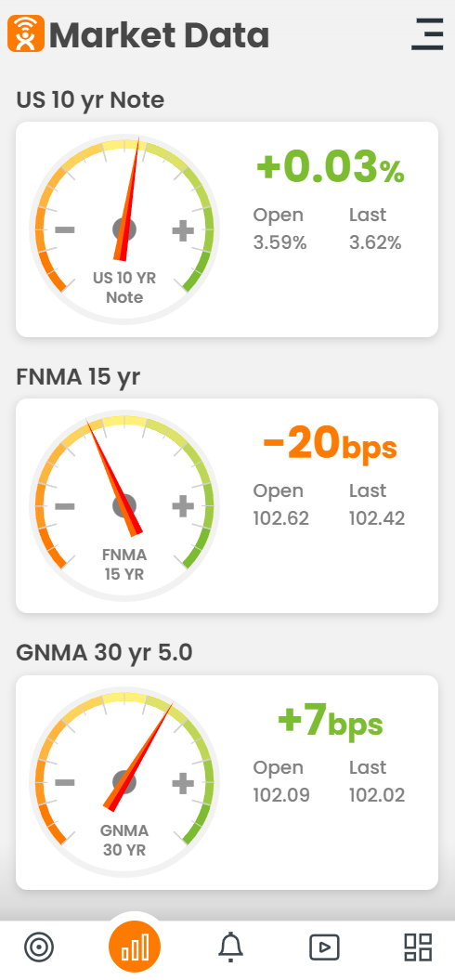Tap the orange app logo icon
The width and height of the screenshot is (455, 980).
(26, 33)
